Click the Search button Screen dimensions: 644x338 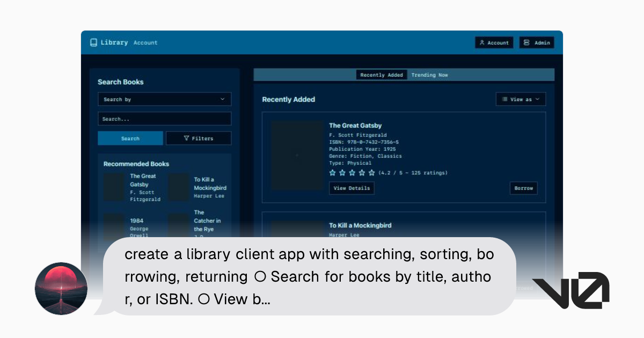130,138
